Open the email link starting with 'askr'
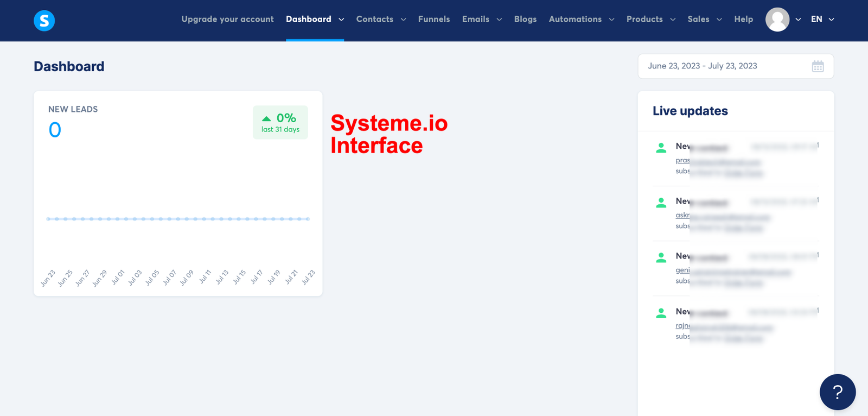The height and width of the screenshot is (416, 868). (x=723, y=216)
